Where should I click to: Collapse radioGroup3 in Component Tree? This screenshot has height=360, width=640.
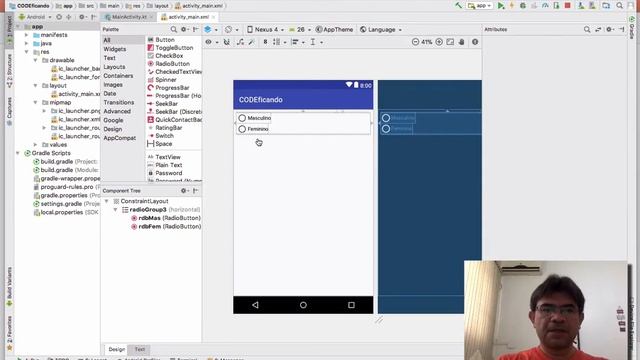(x=116, y=210)
